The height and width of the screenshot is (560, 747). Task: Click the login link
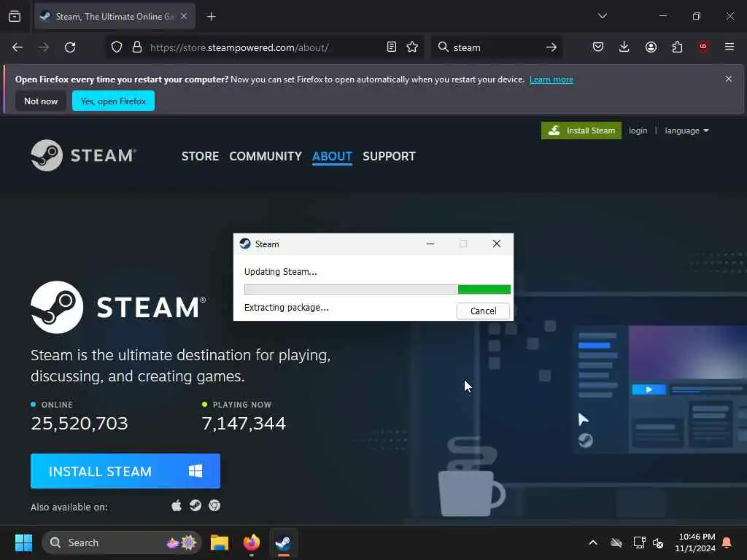click(x=638, y=131)
